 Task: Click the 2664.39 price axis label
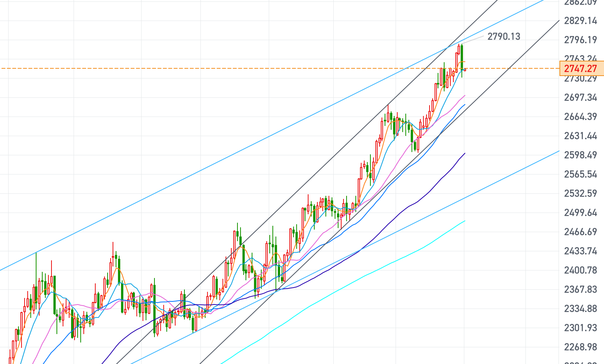click(x=581, y=117)
